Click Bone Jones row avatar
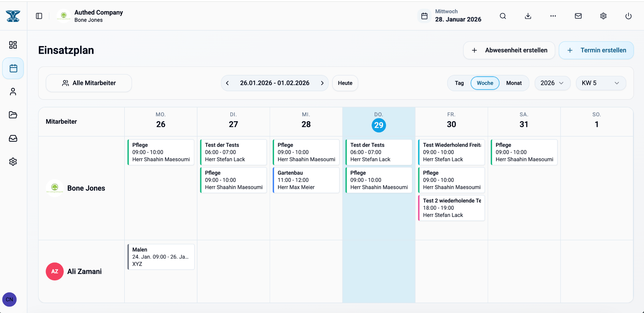The height and width of the screenshot is (313, 644). click(55, 188)
